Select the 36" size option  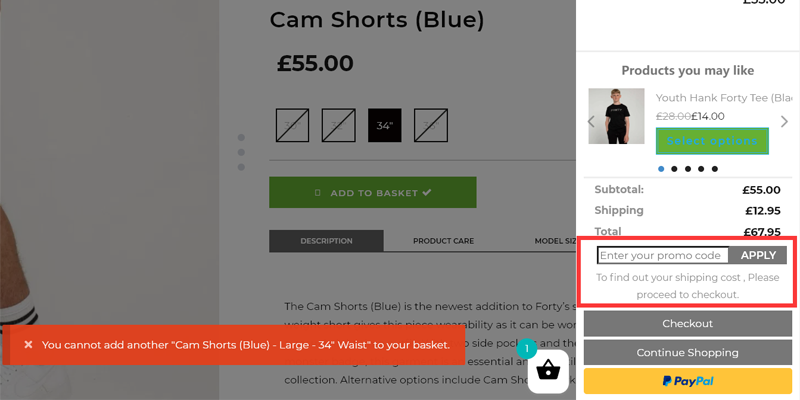tap(431, 125)
